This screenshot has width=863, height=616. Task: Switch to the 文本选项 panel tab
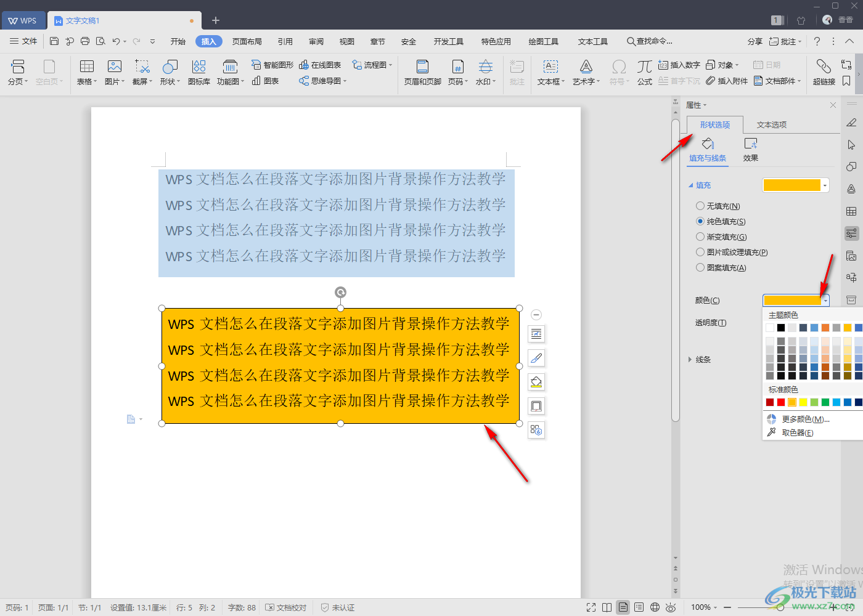tap(772, 124)
